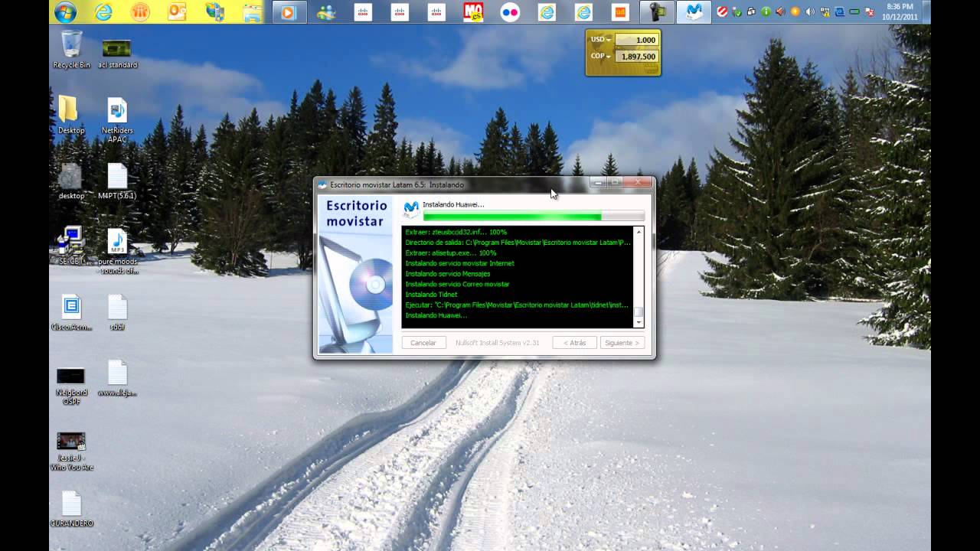This screenshot has height=551, width=980.
Task: Click the green installation progress bar
Action: tap(534, 217)
